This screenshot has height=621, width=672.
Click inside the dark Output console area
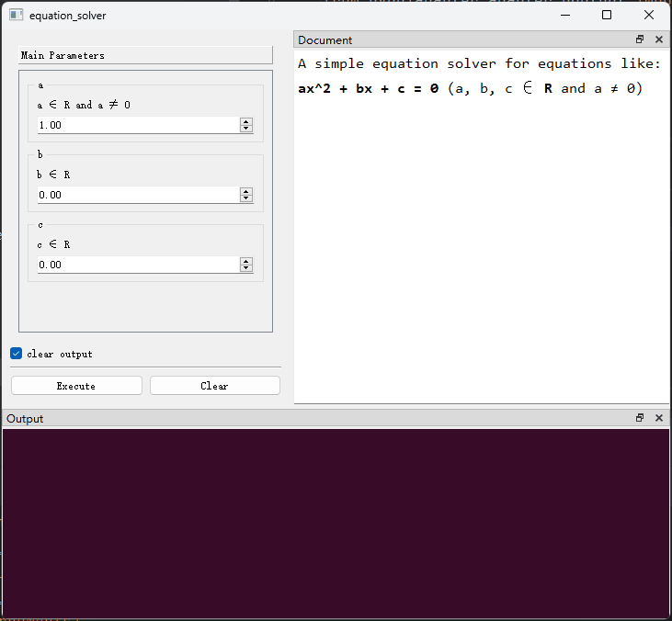tap(336, 522)
